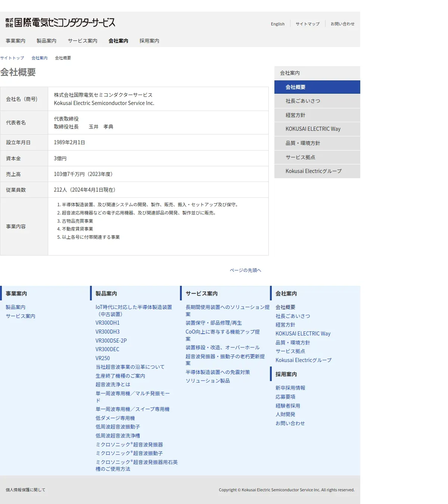Open 品質・環境方針 in the sidebar
The width and height of the screenshot is (448, 504).
[x=317, y=143]
